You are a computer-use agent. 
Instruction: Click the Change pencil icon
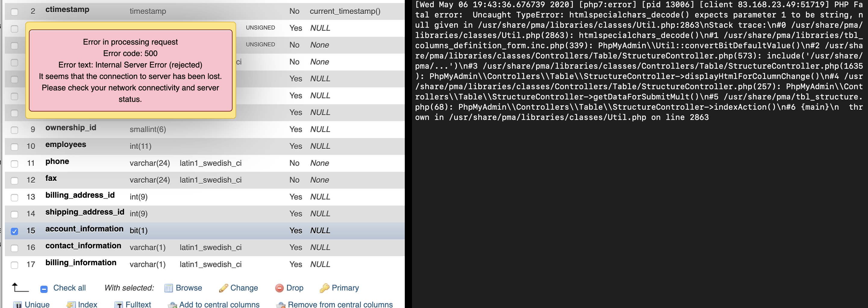[223, 288]
